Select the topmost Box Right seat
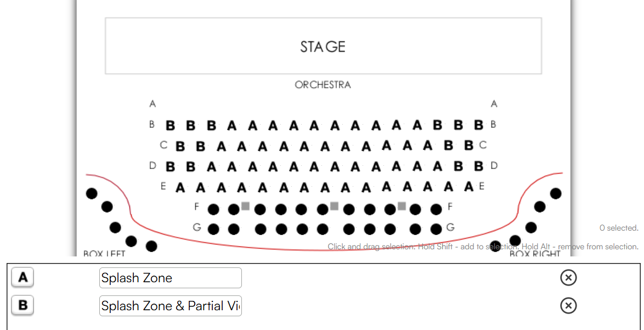Screen dimensions: 644x330 [x=556, y=193]
